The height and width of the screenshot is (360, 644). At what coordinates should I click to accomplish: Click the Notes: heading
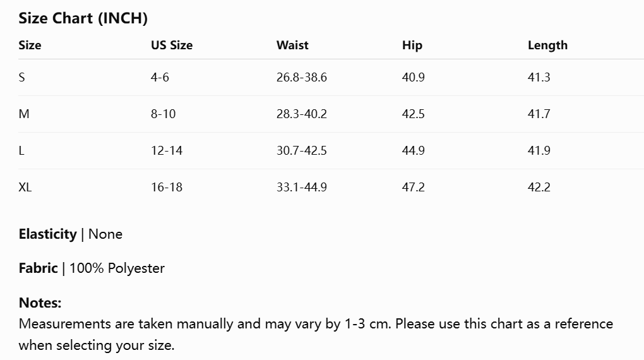tap(40, 303)
